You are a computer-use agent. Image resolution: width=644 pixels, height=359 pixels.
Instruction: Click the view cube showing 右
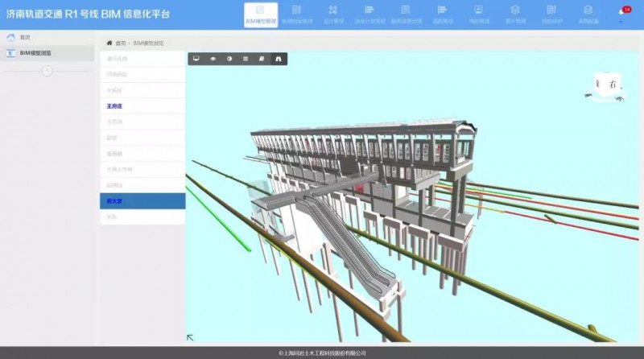coord(609,85)
